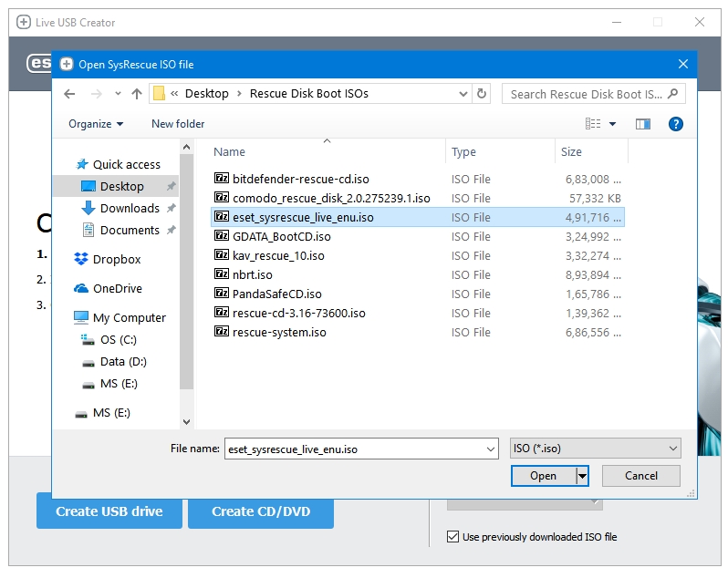Uncheck Use previously downloaded ISO file
Viewport: 728px width, 578px height.
pos(453,537)
